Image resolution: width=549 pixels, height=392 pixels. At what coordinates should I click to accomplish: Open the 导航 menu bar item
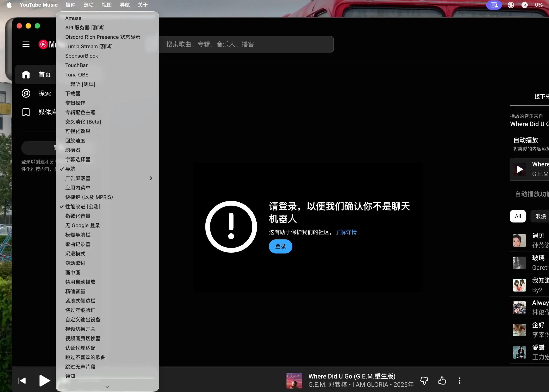coord(125,5)
